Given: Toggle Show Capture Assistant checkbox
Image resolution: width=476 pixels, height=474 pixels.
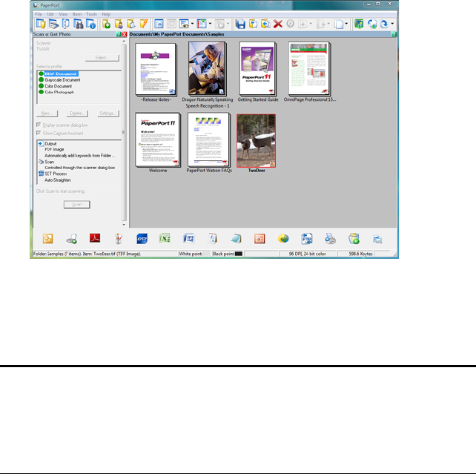Looking at the screenshot, I should (x=39, y=133).
